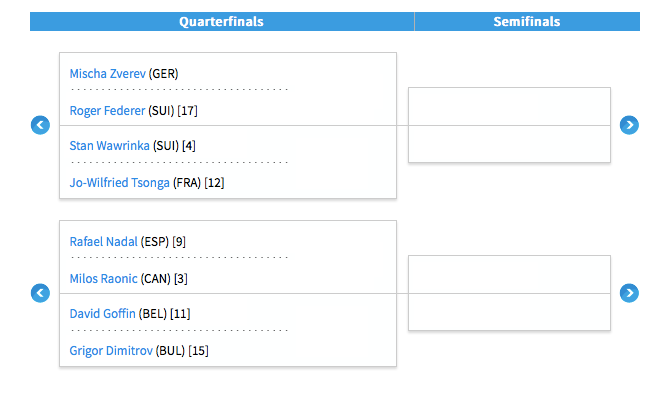Click the lower slot of top semifinal box
The height and width of the screenshot is (405, 660).
509,144
